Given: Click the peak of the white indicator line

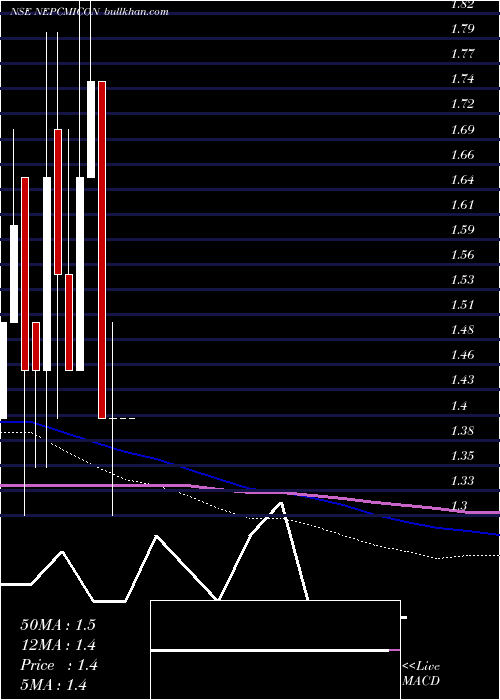Looking at the screenshot, I should coord(281,503).
